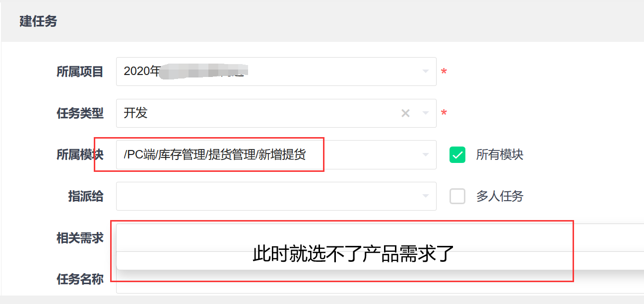Select the 2020年 project value field

point(276,72)
